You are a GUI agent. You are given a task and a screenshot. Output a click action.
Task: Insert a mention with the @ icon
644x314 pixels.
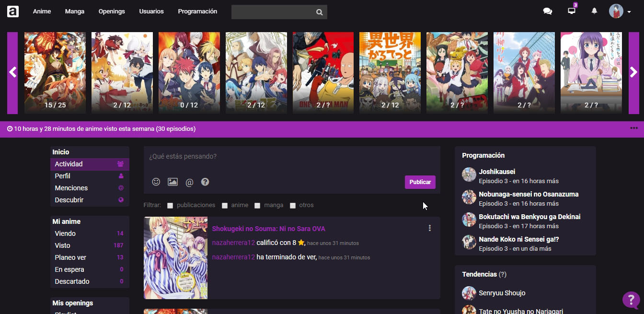(189, 182)
